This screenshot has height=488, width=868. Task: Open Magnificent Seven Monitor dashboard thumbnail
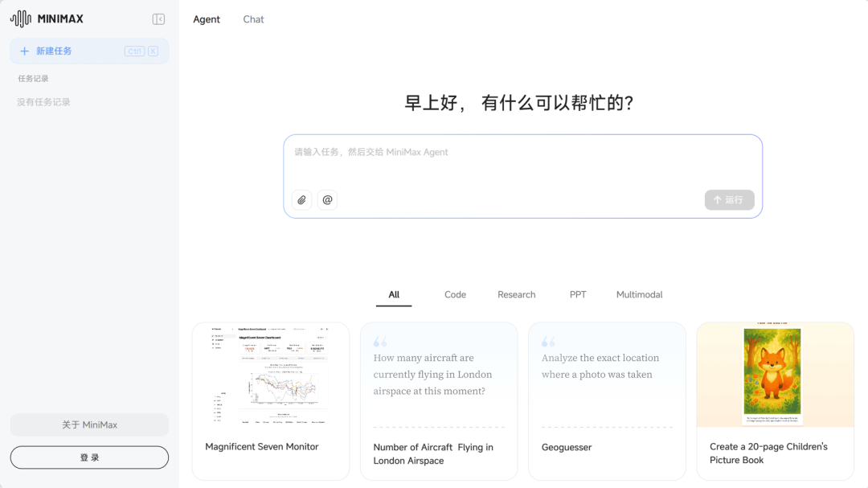pos(271,375)
